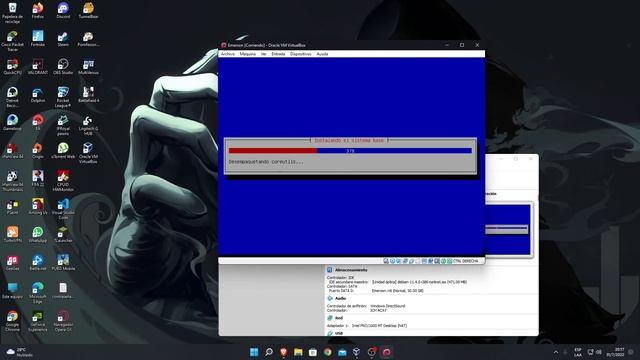Image resolution: width=640 pixels, height=360 pixels.
Task: Select the GeForce Experience desktop icon
Action: (x=38, y=321)
